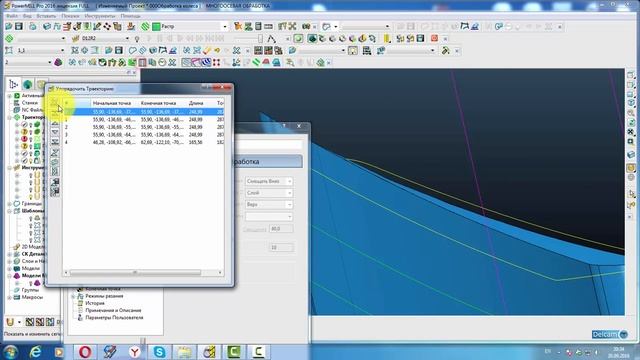Open the green Camtasia icon in taskbar

233,351
